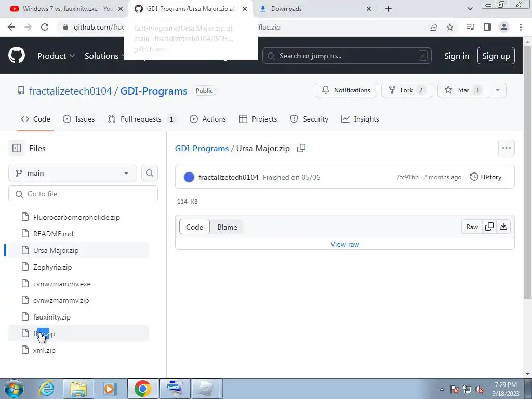
Task: Collapse the Files side panel icon
Action: [x=16, y=148]
